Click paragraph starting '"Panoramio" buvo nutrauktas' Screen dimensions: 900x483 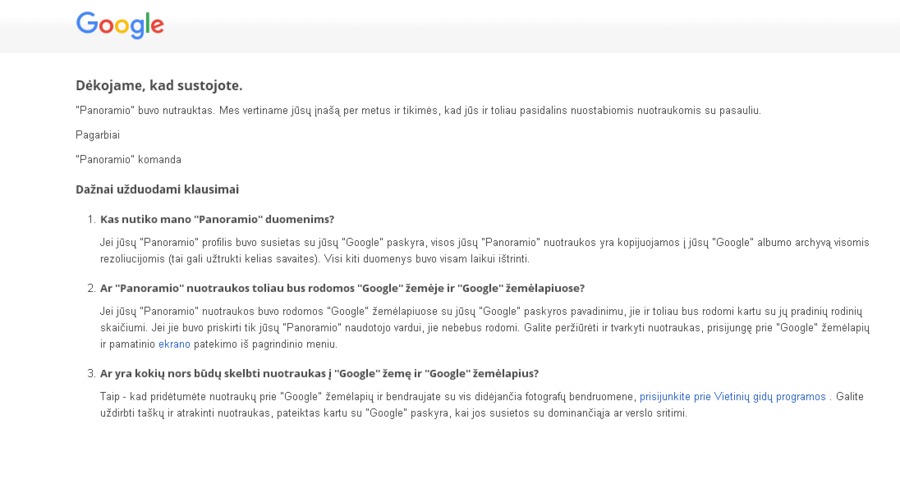click(418, 110)
